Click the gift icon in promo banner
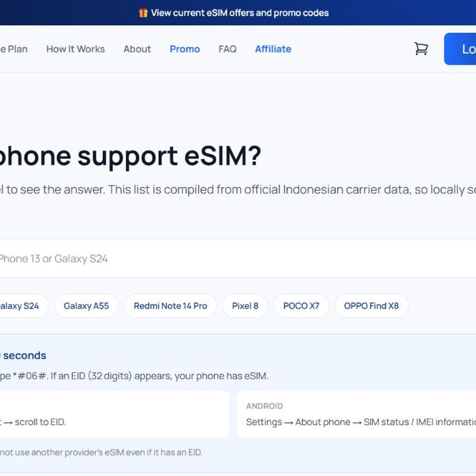This screenshot has height=476, width=476. [143, 13]
